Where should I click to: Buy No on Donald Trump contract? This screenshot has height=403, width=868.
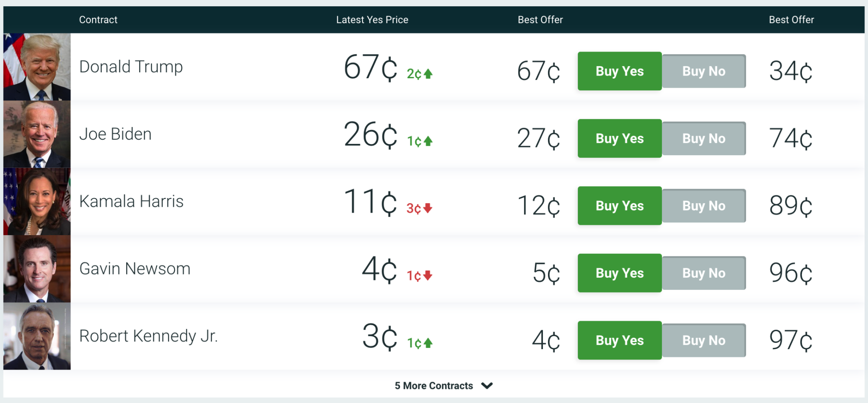tap(704, 71)
